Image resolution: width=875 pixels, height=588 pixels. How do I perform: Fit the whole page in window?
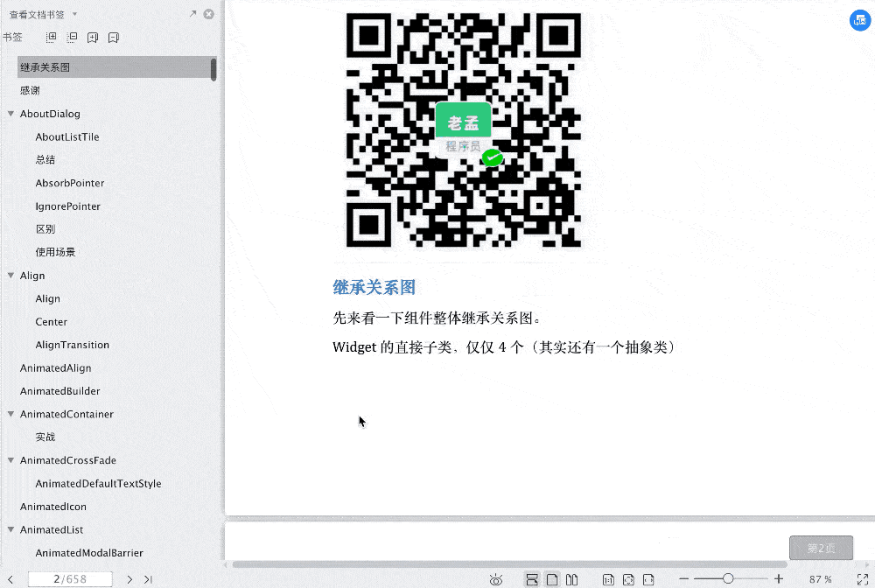click(x=628, y=579)
